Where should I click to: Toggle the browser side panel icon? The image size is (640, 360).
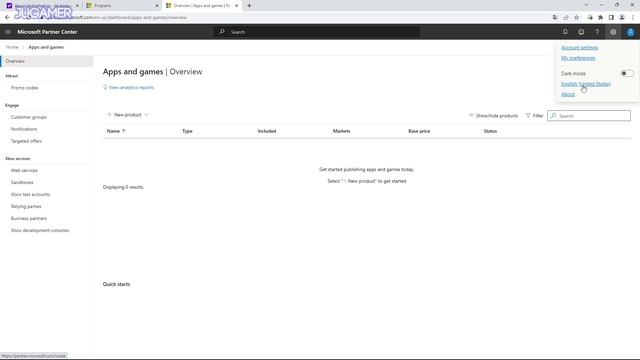611,18
